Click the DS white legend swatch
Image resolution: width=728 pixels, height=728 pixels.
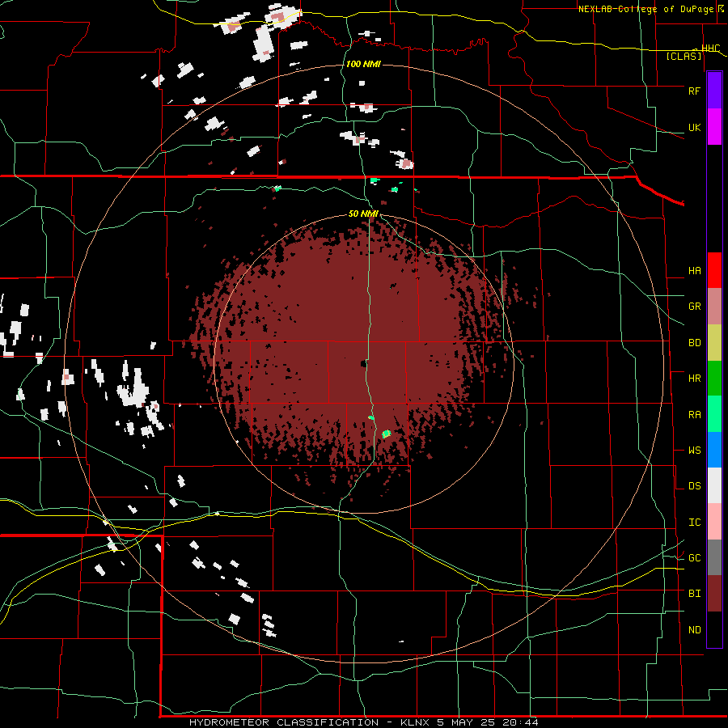pyautogui.click(x=714, y=485)
